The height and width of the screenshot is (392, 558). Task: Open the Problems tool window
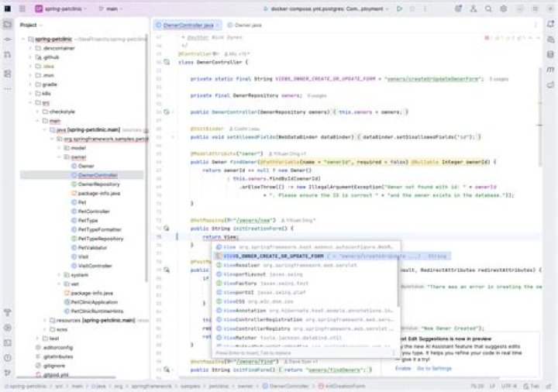(x=8, y=358)
